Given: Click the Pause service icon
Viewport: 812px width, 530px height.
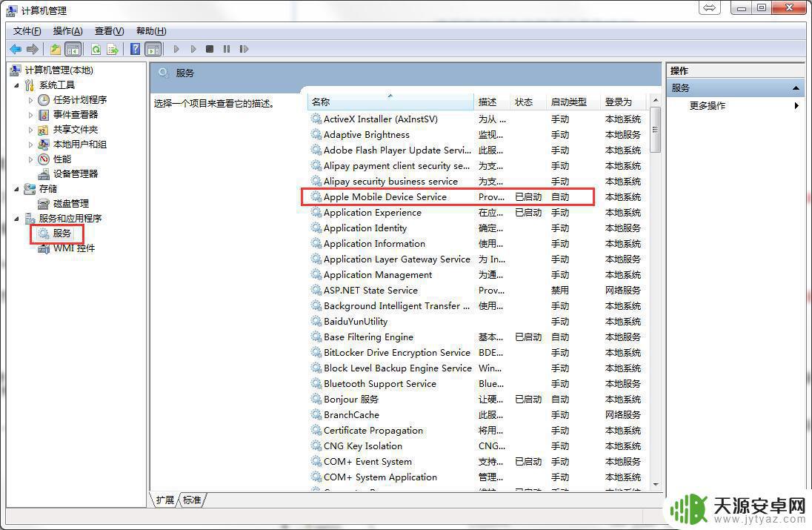Looking at the screenshot, I should coord(226,49).
